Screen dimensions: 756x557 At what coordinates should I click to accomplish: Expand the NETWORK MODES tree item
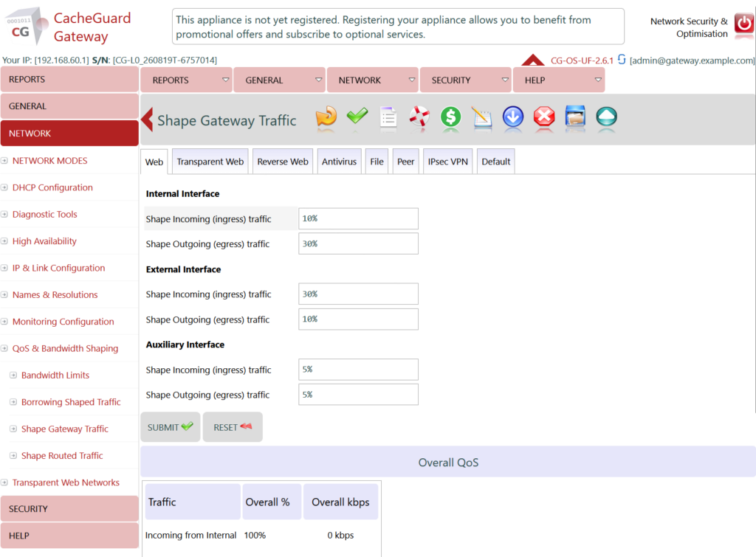pyautogui.click(x=4, y=160)
